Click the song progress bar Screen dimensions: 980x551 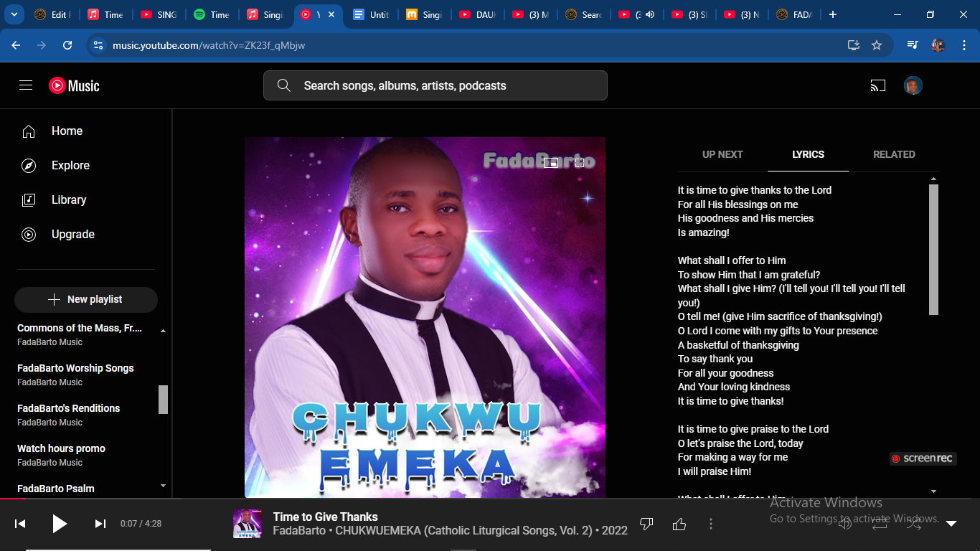tap(490, 498)
